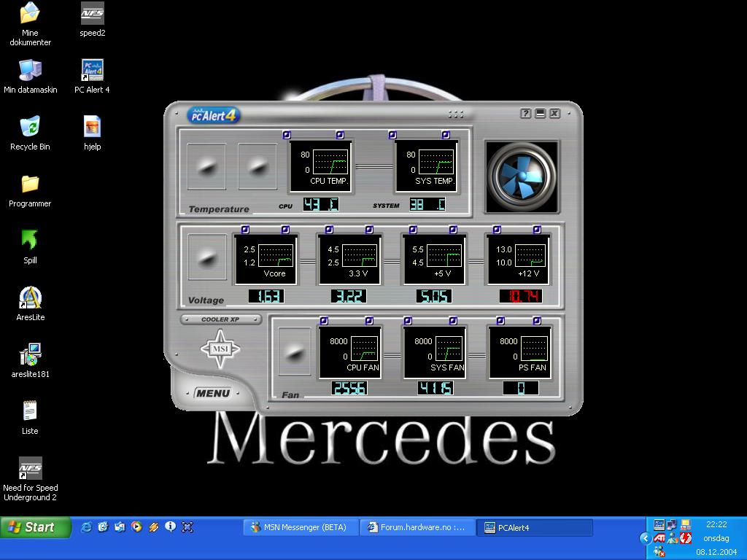Viewport: 747px width, 560px height.
Task: Click the right square button above PS FAN gauge
Action: (537, 321)
